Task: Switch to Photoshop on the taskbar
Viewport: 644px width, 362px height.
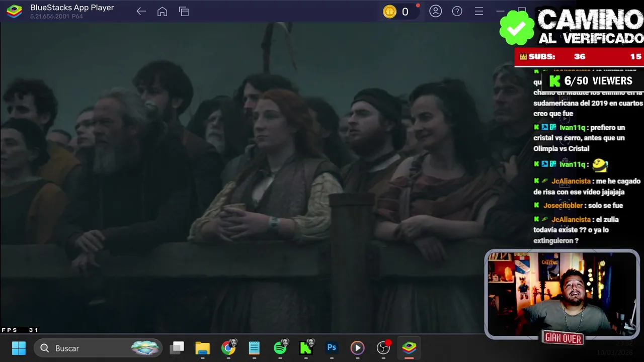Action: click(332, 347)
